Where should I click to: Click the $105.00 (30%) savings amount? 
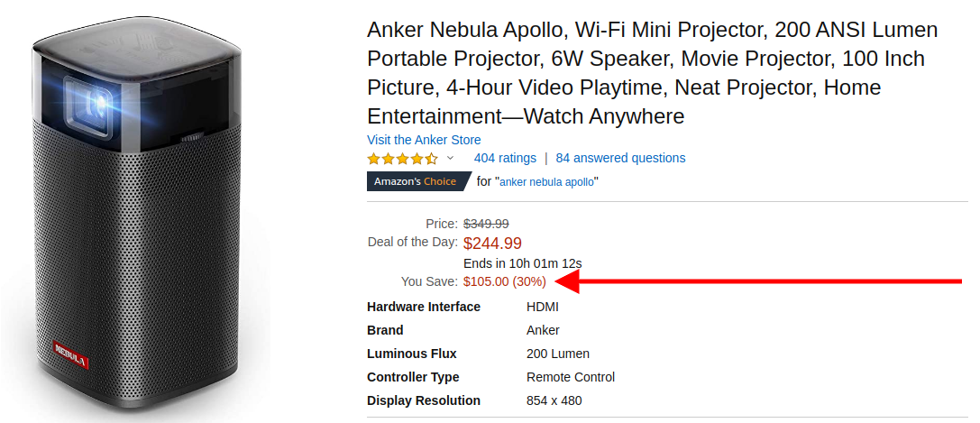tap(504, 281)
